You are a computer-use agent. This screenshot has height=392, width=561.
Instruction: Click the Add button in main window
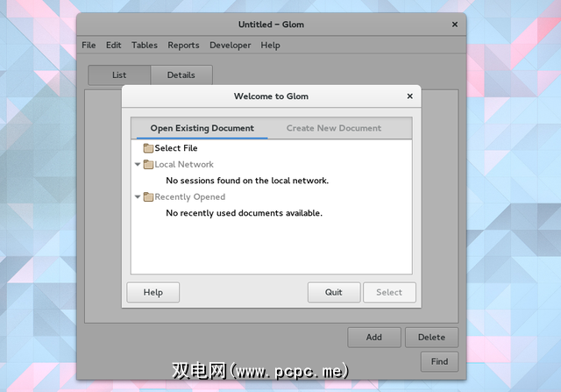(374, 338)
